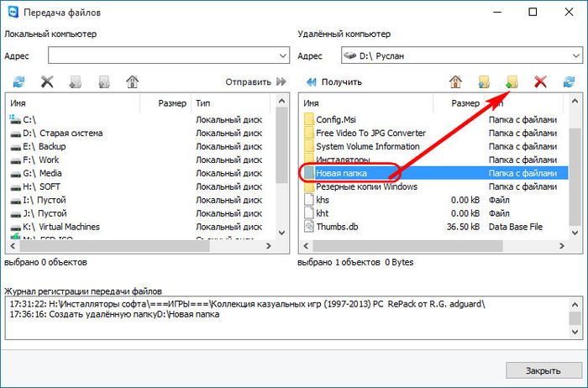Viewport: 588px width, 388px height.
Task: Go up one folder on remote computer
Action: [x=483, y=81]
